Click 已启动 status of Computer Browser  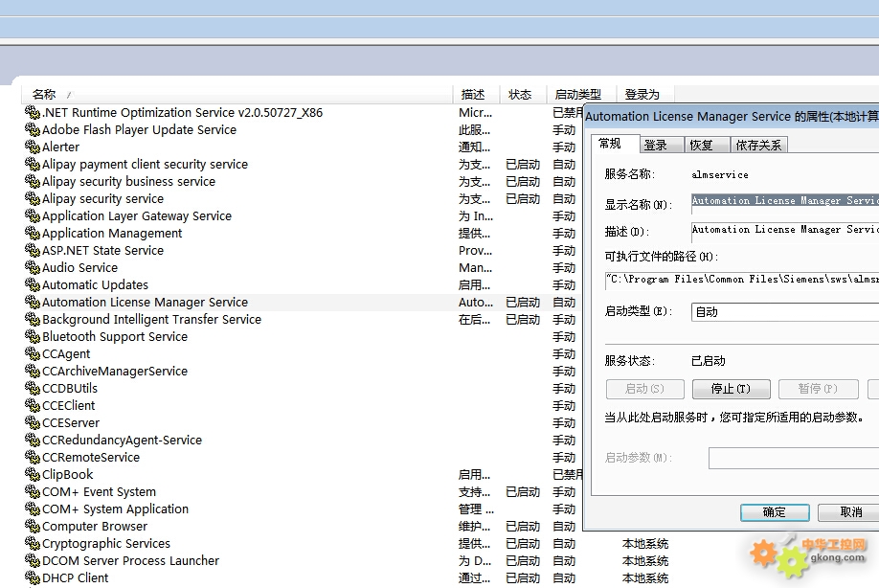(x=523, y=527)
